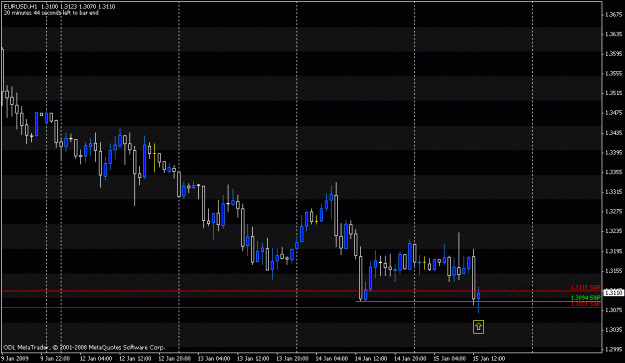Click the '12 Jan 04:00' time label
This screenshot has width=625, height=363.
pyautogui.click(x=96, y=359)
